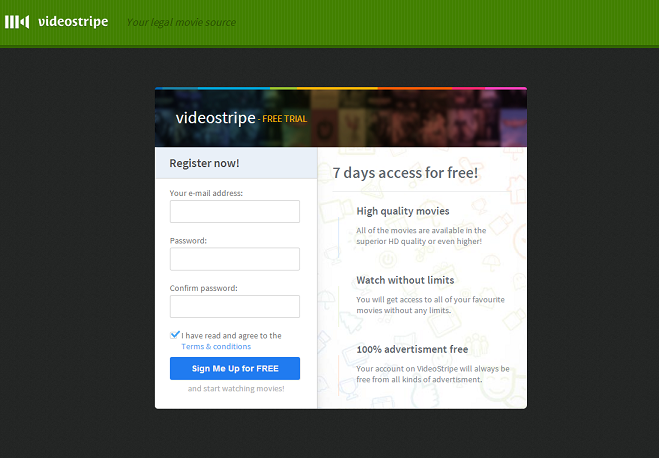Click the 'free from all kinds of advertisment.' text
Viewport: 659px width, 458px height.
(419, 379)
